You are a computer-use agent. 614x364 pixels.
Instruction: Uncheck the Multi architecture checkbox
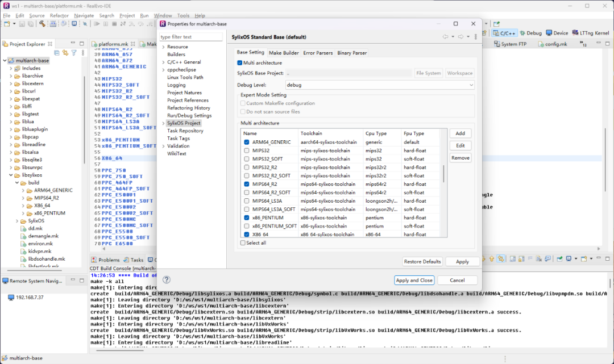pos(240,63)
